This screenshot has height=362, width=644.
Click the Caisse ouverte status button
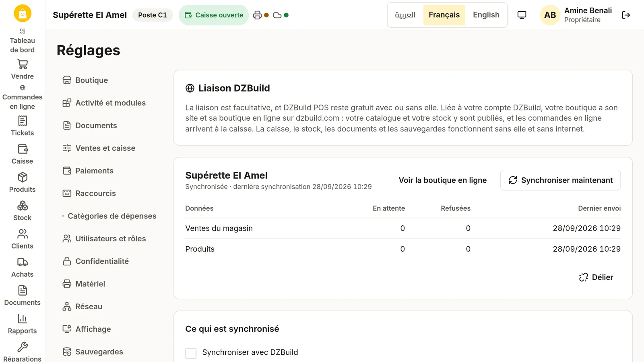214,15
